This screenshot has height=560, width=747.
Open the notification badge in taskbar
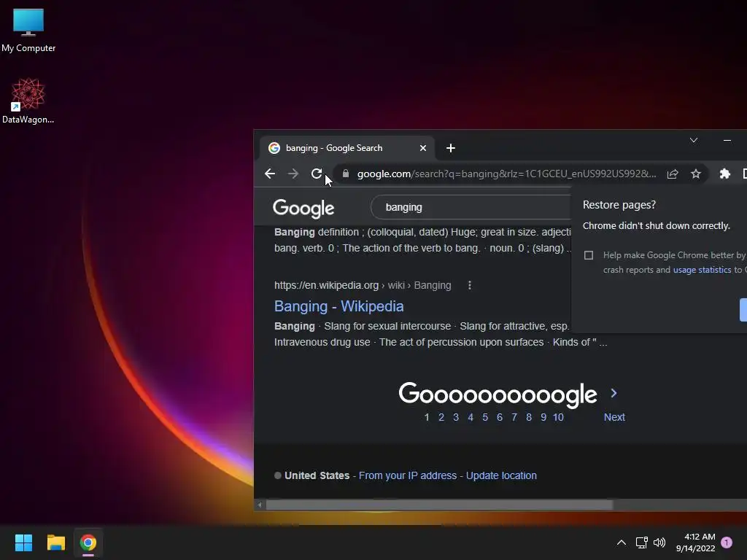click(x=727, y=542)
